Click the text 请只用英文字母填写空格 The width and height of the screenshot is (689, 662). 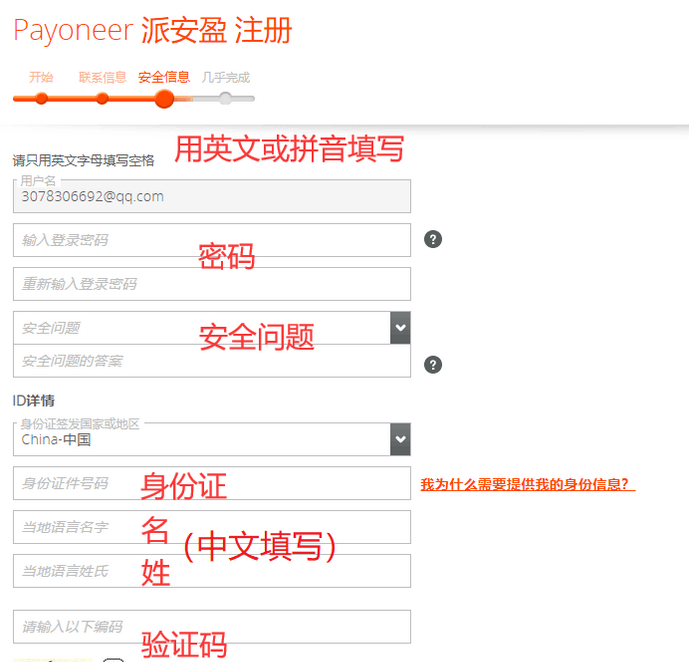point(83,160)
